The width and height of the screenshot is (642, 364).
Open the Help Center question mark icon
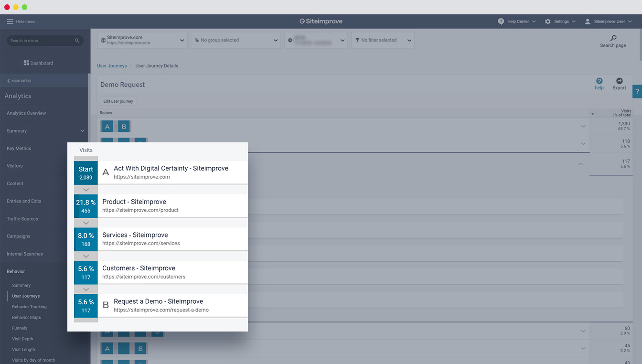click(501, 21)
